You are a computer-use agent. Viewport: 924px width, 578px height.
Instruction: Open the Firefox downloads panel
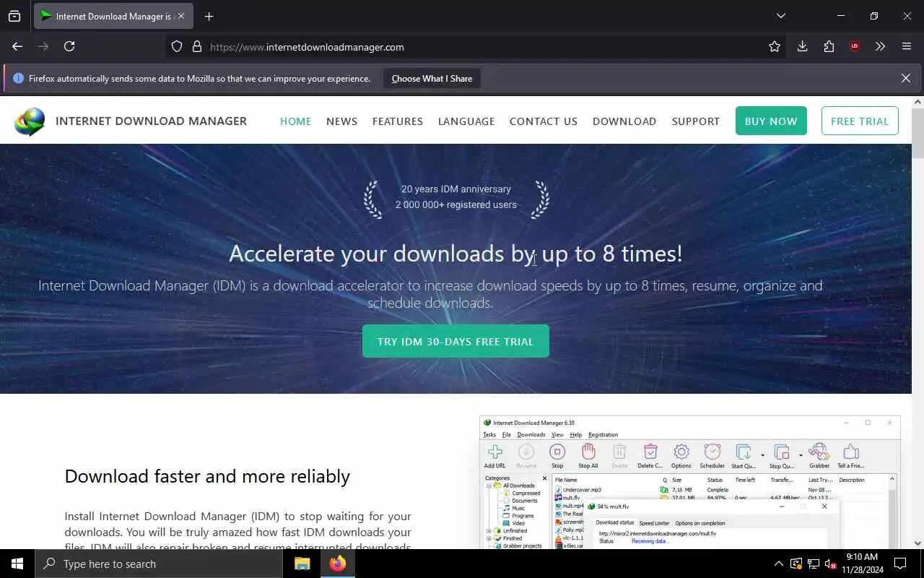click(x=802, y=46)
